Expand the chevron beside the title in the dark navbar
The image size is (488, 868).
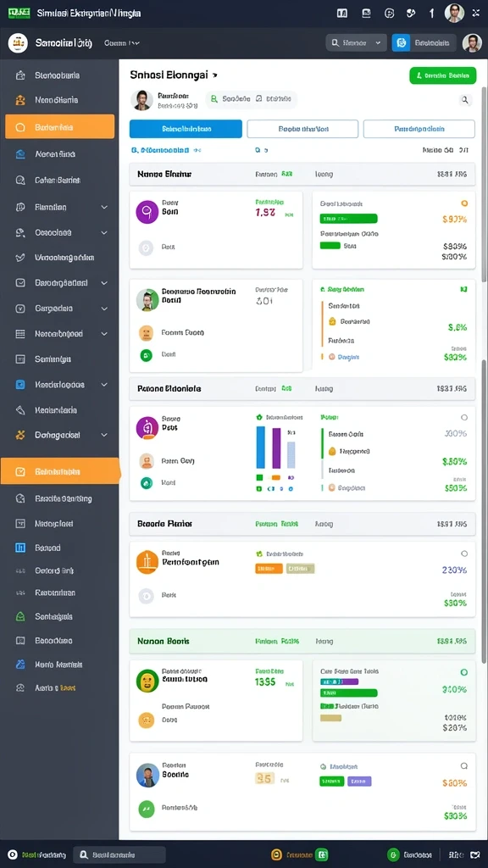pyautogui.click(x=136, y=42)
